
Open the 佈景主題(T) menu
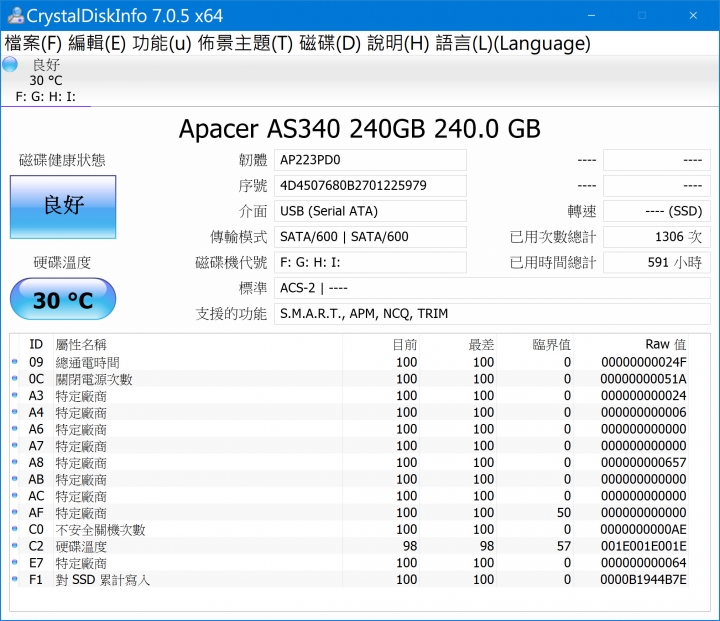click(245, 44)
